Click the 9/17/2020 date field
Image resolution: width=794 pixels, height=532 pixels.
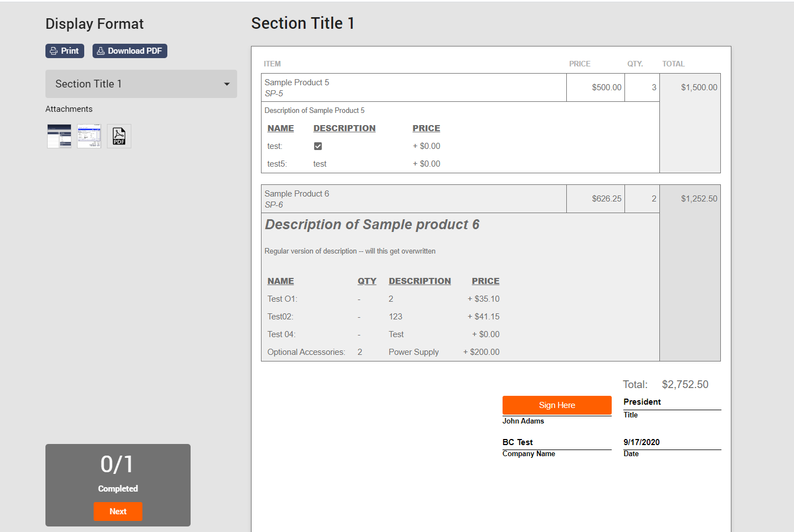pos(642,442)
